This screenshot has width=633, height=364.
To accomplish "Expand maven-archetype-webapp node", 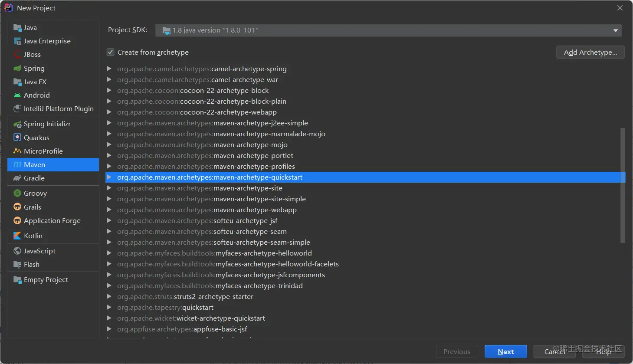I will 109,210.
